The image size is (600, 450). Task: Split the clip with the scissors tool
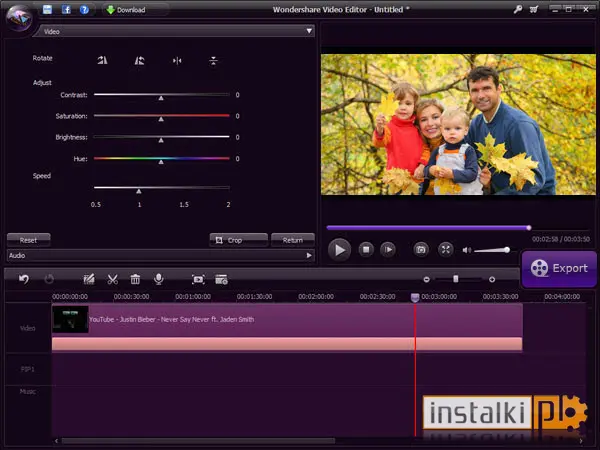(112, 279)
